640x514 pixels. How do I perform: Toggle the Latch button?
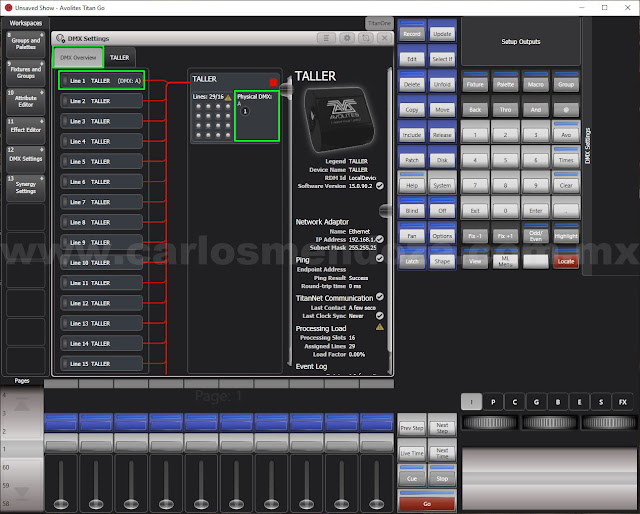pos(412,259)
